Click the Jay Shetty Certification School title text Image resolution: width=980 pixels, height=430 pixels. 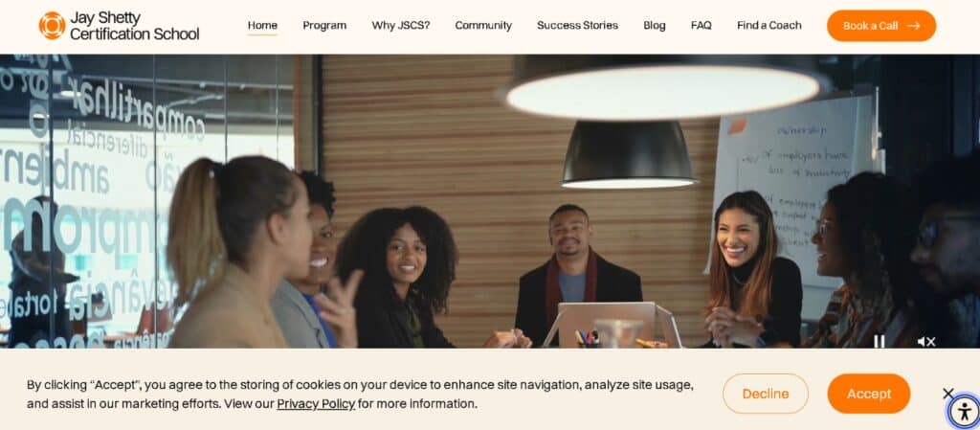[x=134, y=26]
